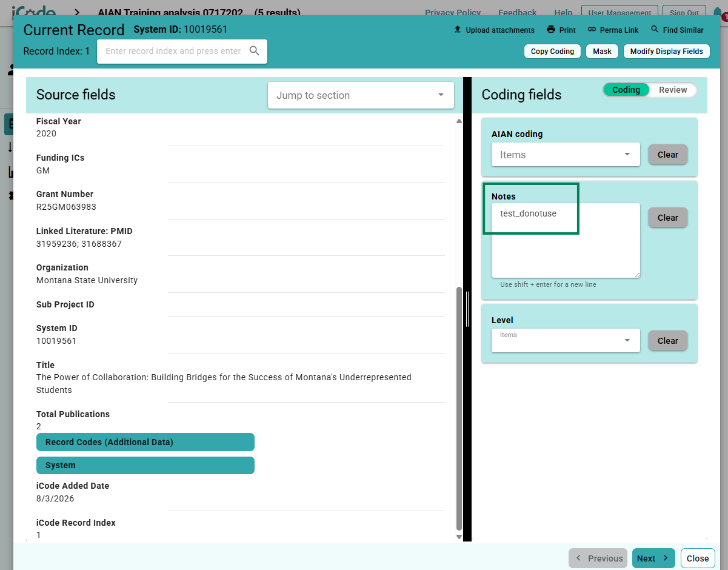The height and width of the screenshot is (570, 728).
Task: Click the Copy Coding button
Action: (552, 52)
